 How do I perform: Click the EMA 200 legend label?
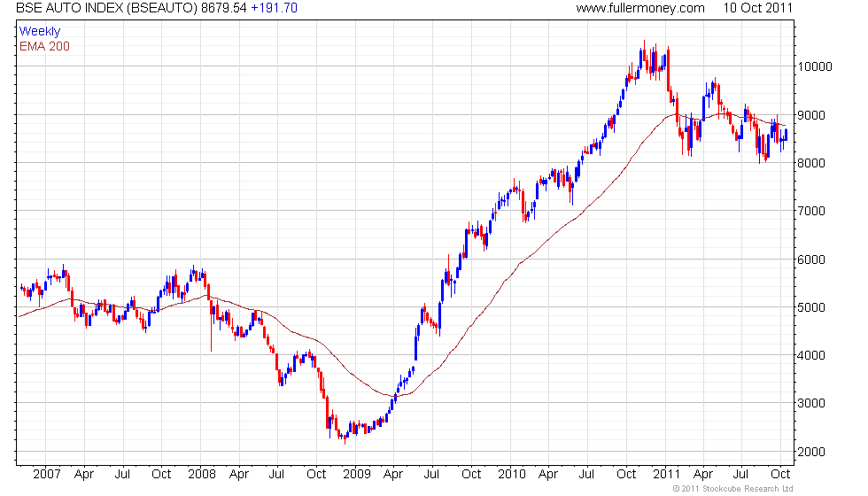(x=44, y=46)
